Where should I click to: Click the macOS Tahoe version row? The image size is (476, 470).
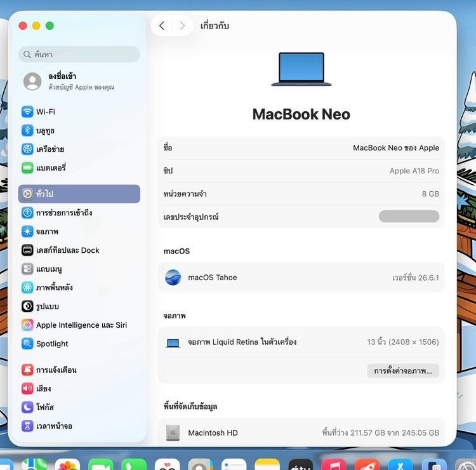301,278
